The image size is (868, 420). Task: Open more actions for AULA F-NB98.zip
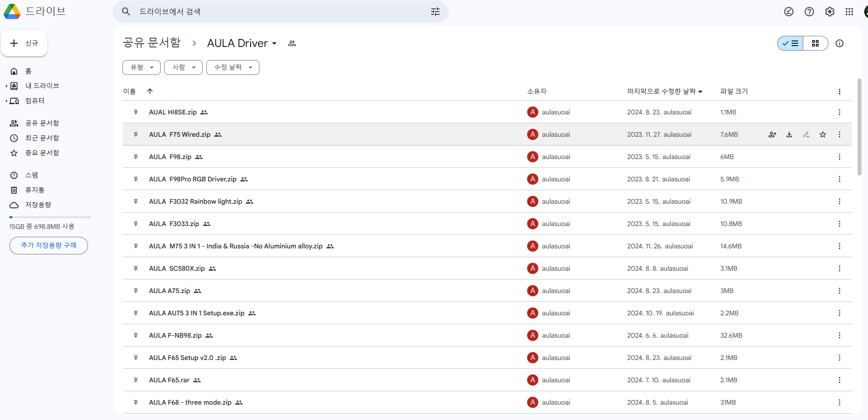(x=840, y=335)
